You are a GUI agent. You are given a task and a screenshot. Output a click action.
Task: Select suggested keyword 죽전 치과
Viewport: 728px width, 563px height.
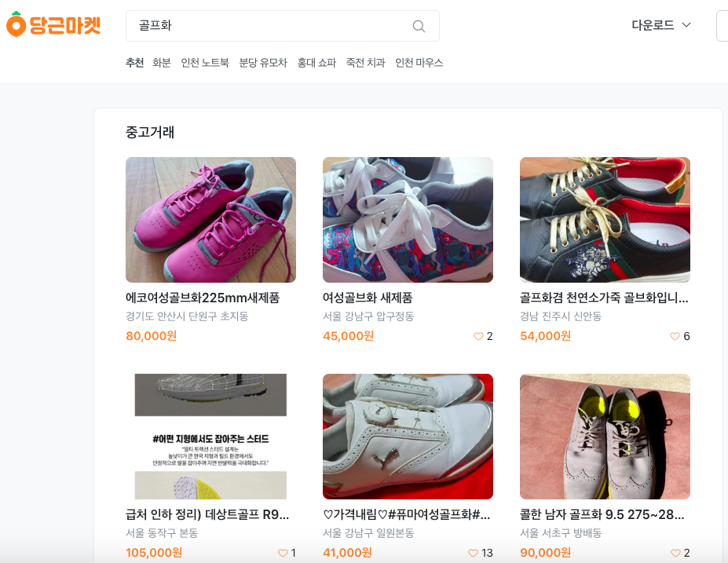(x=365, y=63)
